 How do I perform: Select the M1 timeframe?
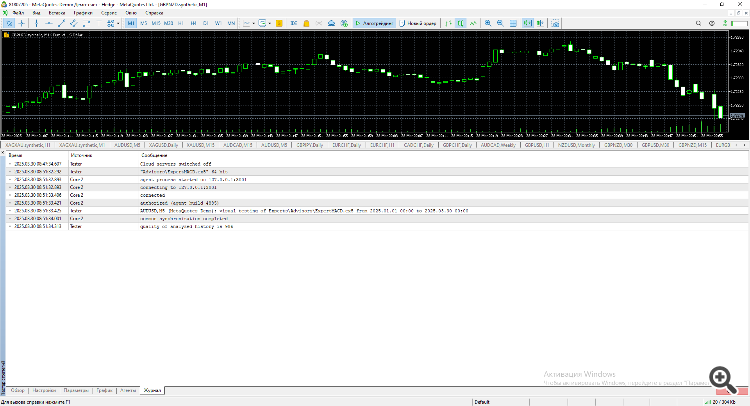[x=132, y=21]
